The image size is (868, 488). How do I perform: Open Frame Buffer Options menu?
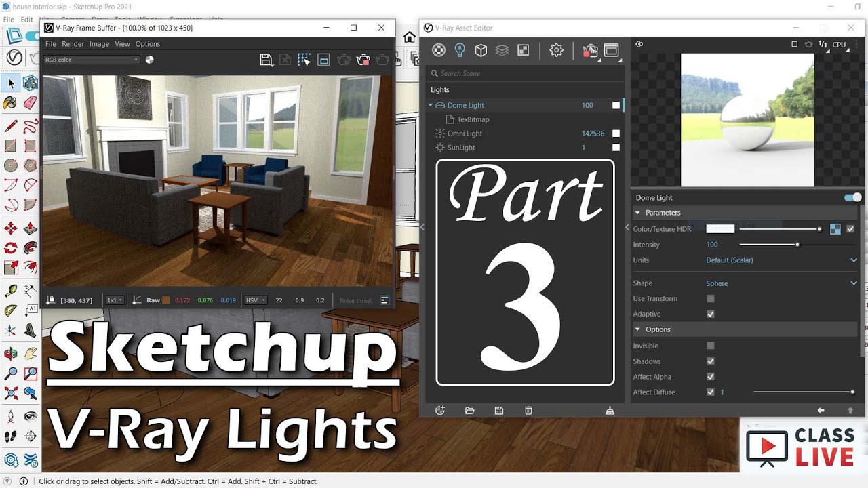point(148,44)
